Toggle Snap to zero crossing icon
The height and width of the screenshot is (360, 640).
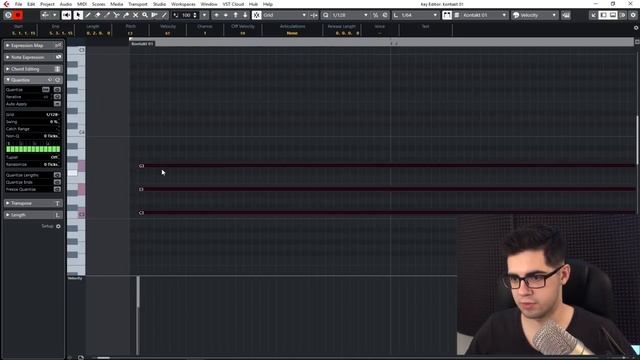(x=314, y=15)
